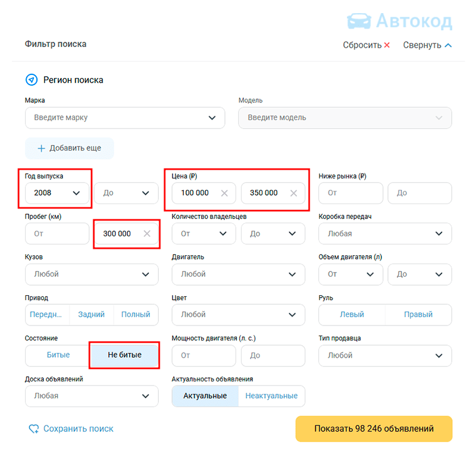Click the Автокод logo

point(399,21)
